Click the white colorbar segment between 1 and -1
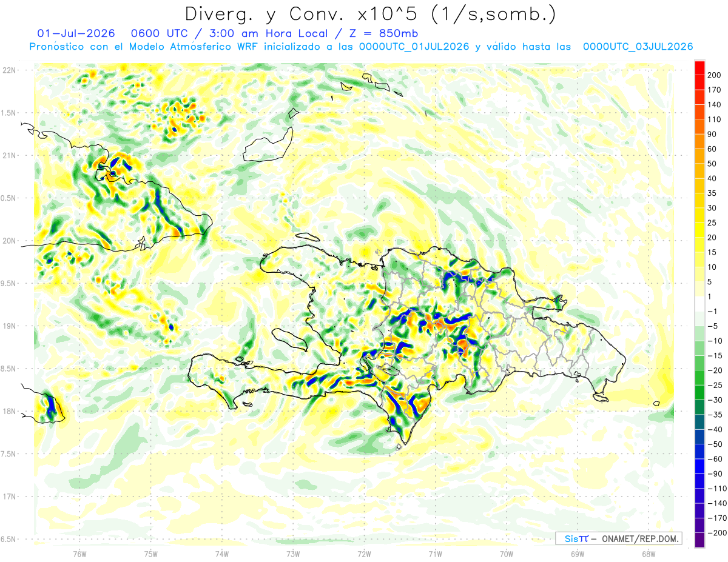Screen dimensions: 728x562 click(700, 304)
